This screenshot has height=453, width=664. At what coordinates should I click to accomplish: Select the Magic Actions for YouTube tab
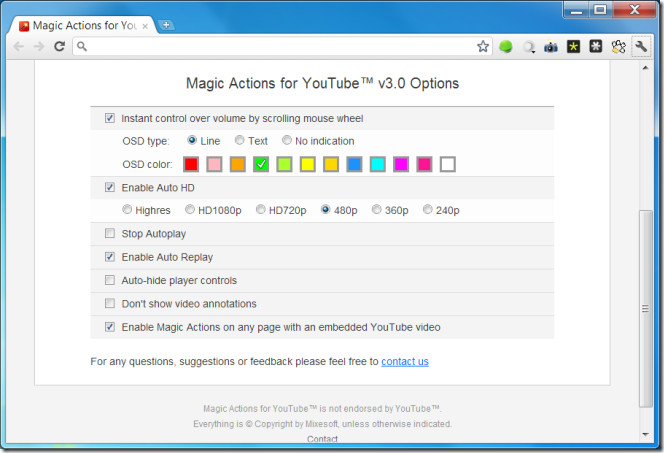(x=83, y=26)
